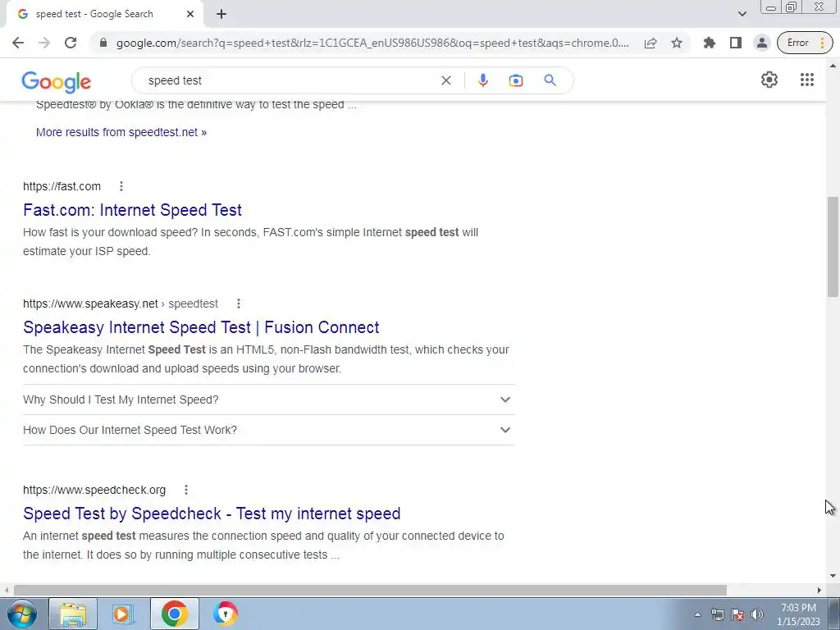The width and height of the screenshot is (840, 630).
Task: Open media player from taskbar
Action: 122,614
